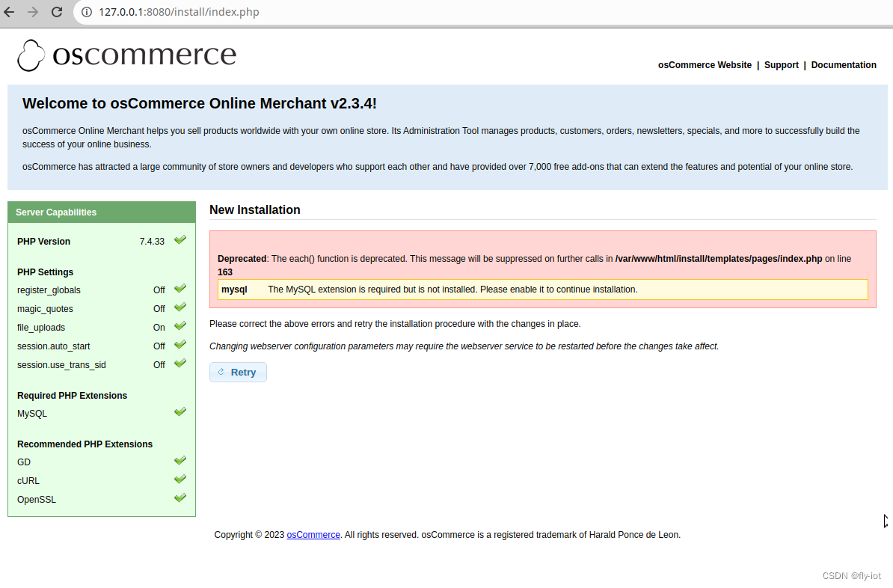Viewport: 893px width, 588px height.
Task: Open the osCommerce Website link
Action: pyautogui.click(x=705, y=65)
